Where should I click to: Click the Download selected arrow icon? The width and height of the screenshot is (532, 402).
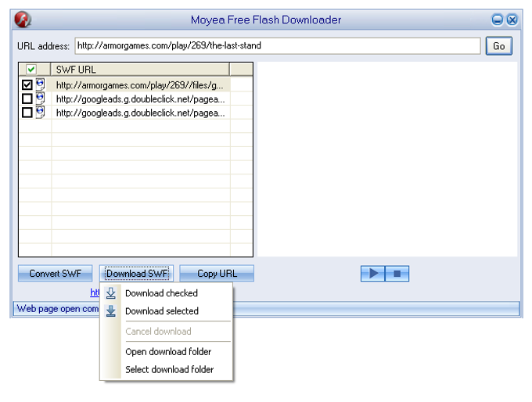click(x=110, y=310)
